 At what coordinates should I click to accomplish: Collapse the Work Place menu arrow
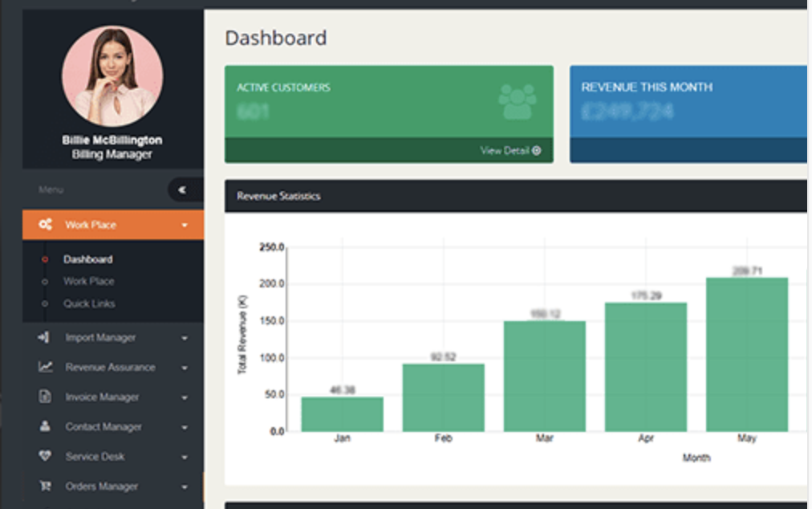pyautogui.click(x=185, y=226)
